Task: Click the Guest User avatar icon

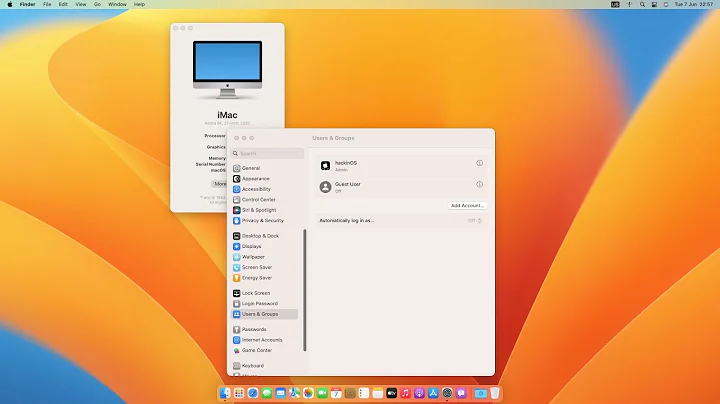Action: pyautogui.click(x=325, y=187)
